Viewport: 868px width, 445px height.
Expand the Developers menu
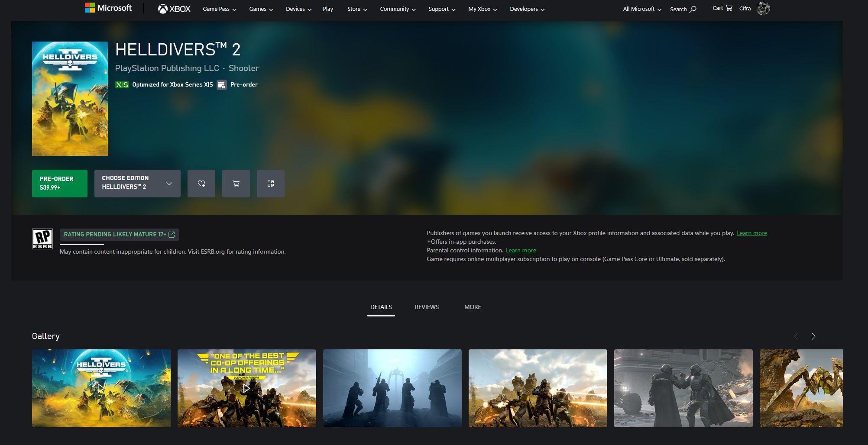click(x=527, y=9)
